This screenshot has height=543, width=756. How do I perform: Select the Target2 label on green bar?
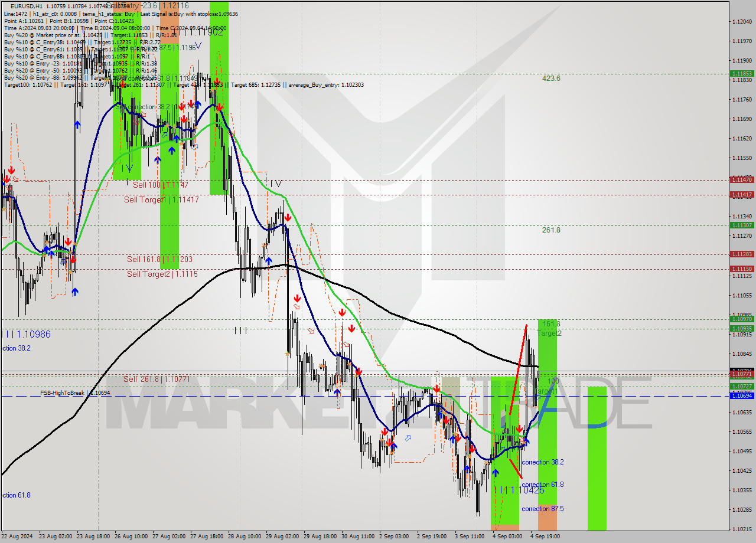click(549, 333)
